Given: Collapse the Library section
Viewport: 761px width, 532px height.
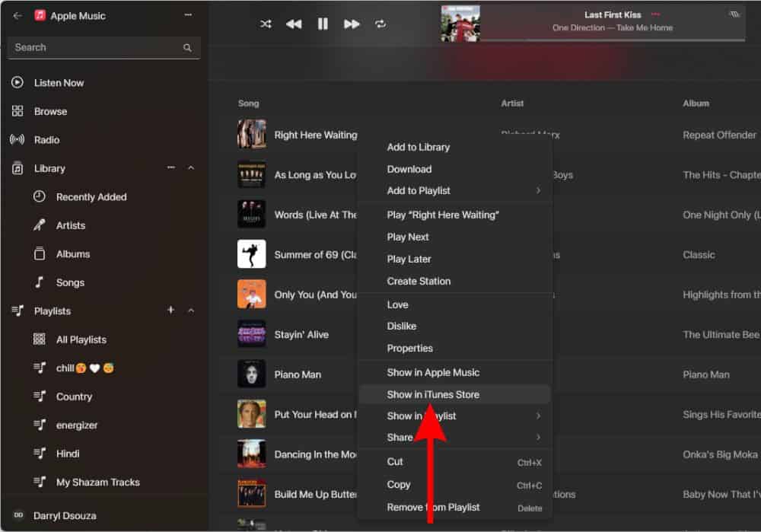Looking at the screenshot, I should click(191, 168).
